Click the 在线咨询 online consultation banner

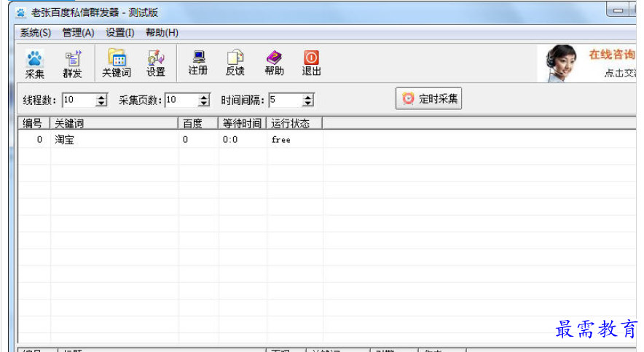pos(587,63)
